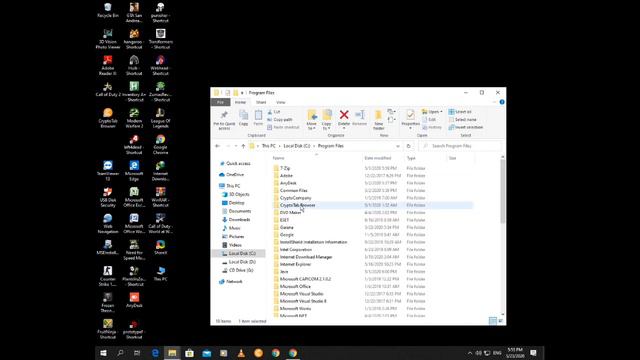640x360 pixels.
Task: Click the Recycle Bin desktop icon
Action: tap(108, 10)
